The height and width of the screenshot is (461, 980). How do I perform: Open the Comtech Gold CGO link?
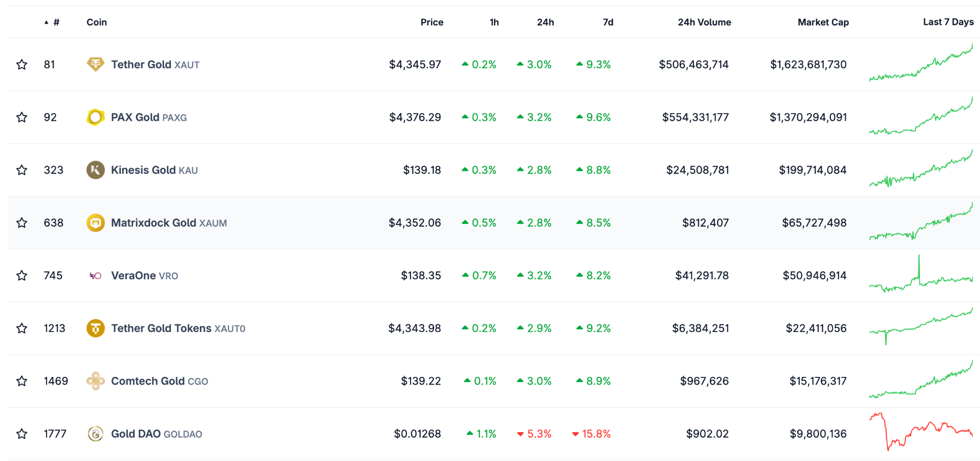pos(160,381)
